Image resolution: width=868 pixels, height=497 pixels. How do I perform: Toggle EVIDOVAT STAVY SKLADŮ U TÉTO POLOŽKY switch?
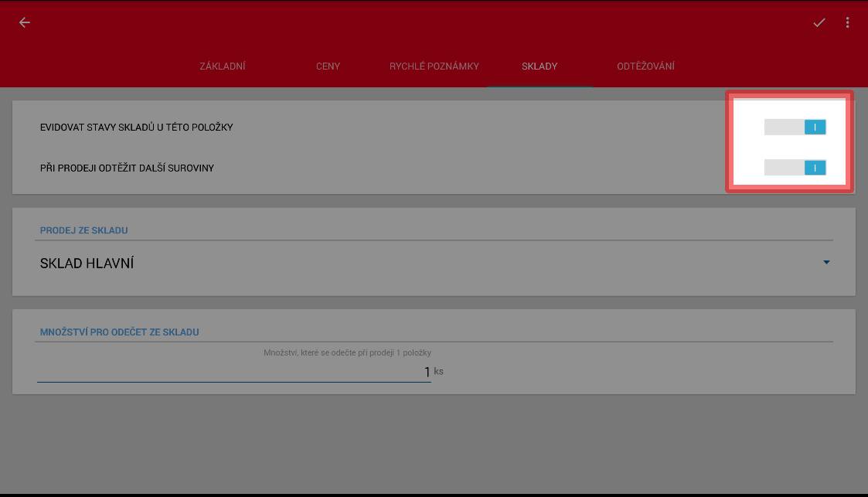(795, 128)
